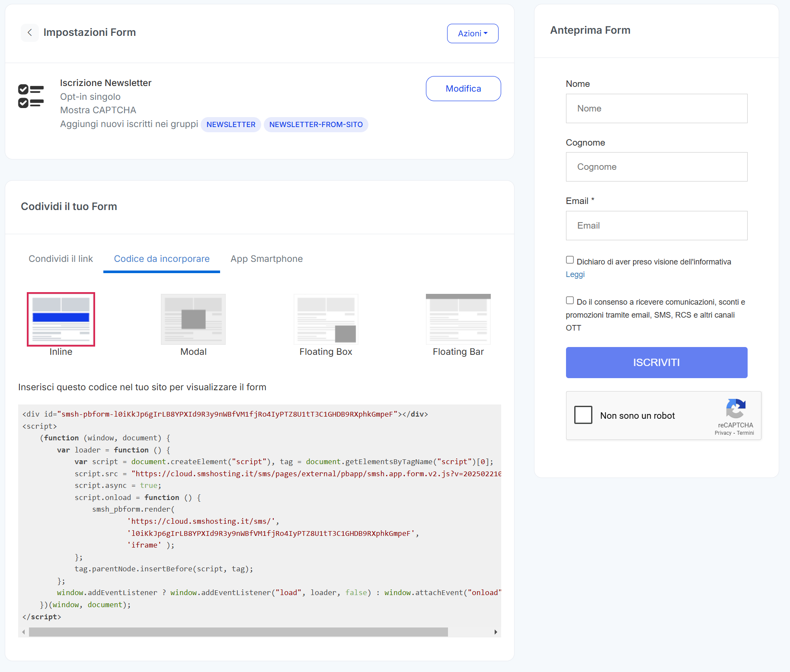790x672 pixels.
Task: Focus the Email input field
Action: click(656, 226)
